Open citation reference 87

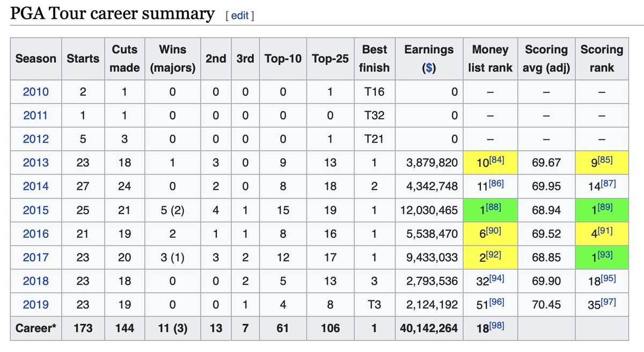point(608,183)
